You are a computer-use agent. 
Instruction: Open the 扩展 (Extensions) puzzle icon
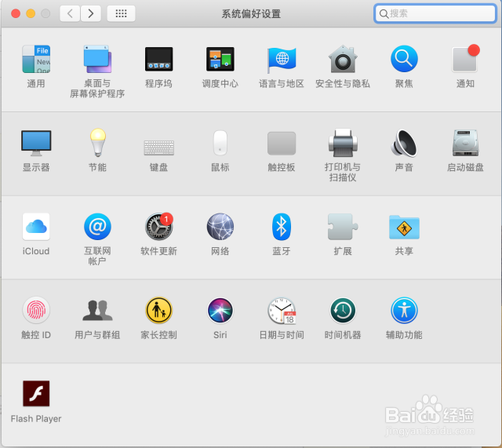(343, 227)
